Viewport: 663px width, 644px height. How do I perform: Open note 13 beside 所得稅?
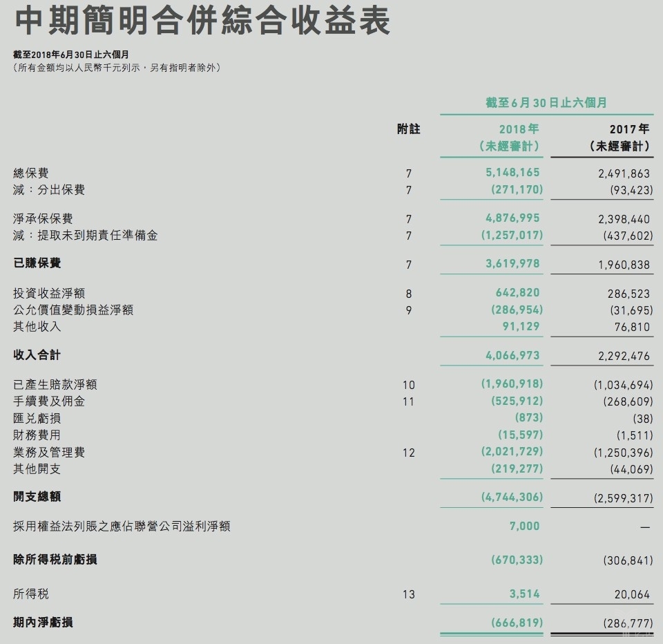point(409,593)
